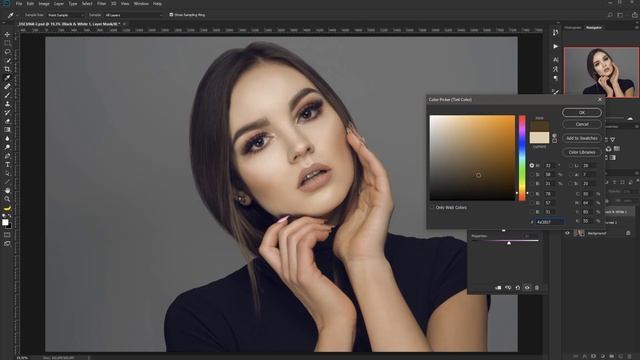The image size is (640, 360).
Task: Open the Filter menu
Action: click(101, 4)
